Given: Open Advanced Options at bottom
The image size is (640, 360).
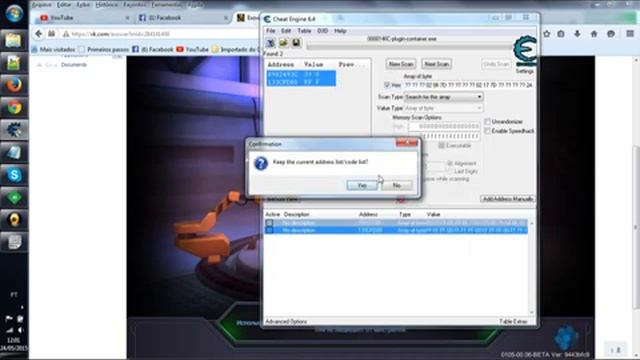Looking at the screenshot, I should [x=286, y=322].
